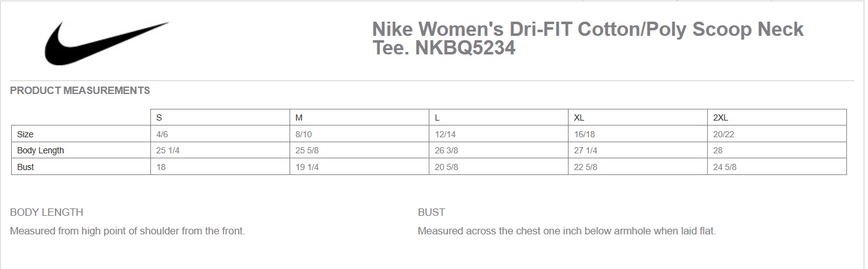Click the 20/22 size cell
Screen dimensions: 868x269
(x=723, y=134)
